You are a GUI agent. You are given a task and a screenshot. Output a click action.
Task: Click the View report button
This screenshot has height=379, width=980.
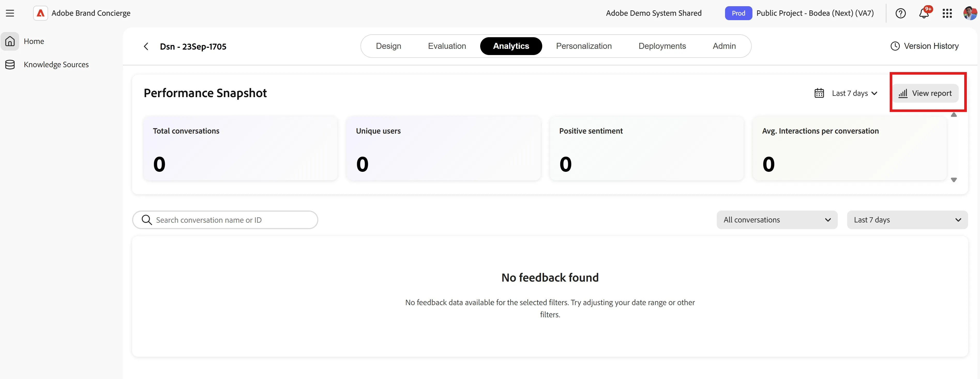925,93
